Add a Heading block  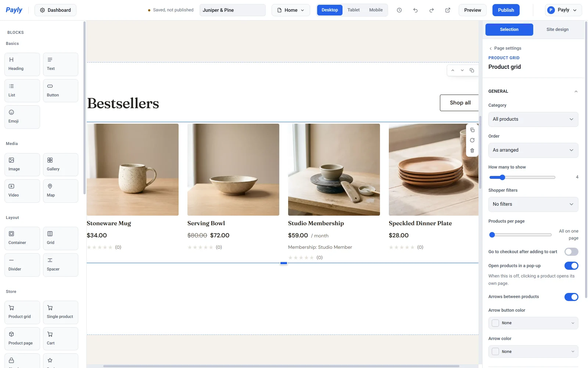coord(22,64)
